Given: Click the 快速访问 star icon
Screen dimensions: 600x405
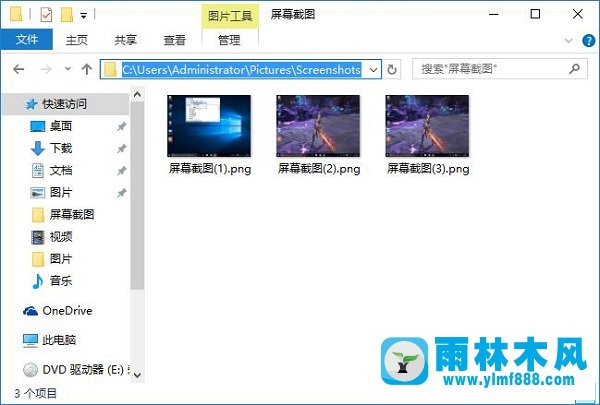Looking at the screenshot, I should [31, 104].
